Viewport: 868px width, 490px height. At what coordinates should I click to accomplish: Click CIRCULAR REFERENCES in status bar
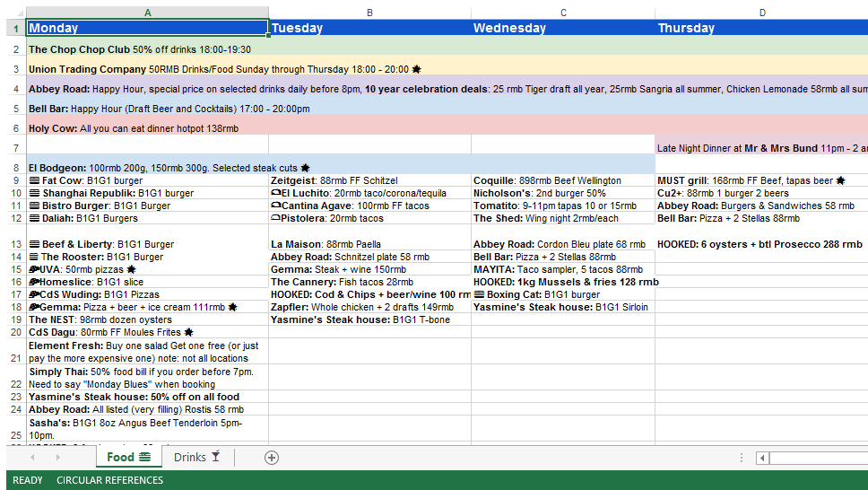(x=109, y=480)
